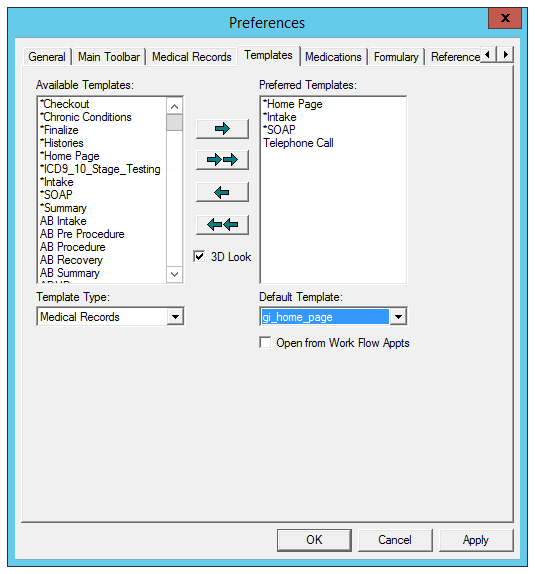Image resolution: width=535 pixels, height=574 pixels.
Task: Expand the Default Template dropdown arrow
Action: [x=398, y=317]
